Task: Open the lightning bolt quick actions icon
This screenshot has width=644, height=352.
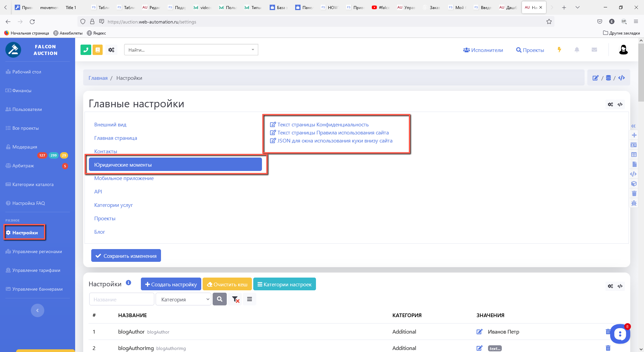Action: coord(559,50)
